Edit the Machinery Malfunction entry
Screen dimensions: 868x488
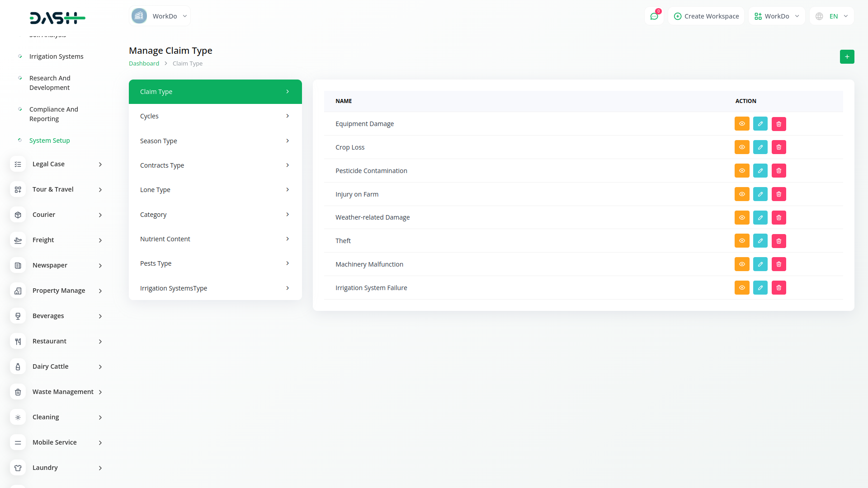point(760,264)
